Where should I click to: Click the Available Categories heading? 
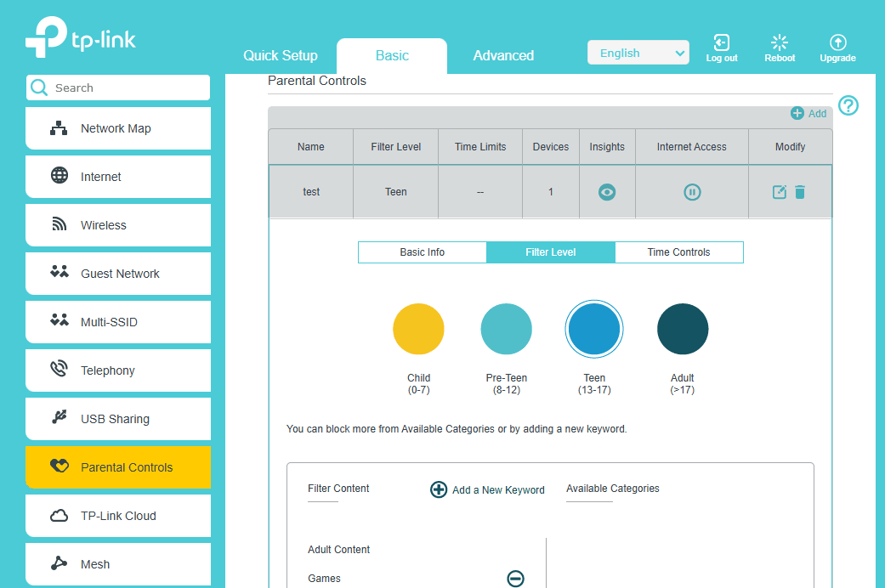pyautogui.click(x=612, y=488)
